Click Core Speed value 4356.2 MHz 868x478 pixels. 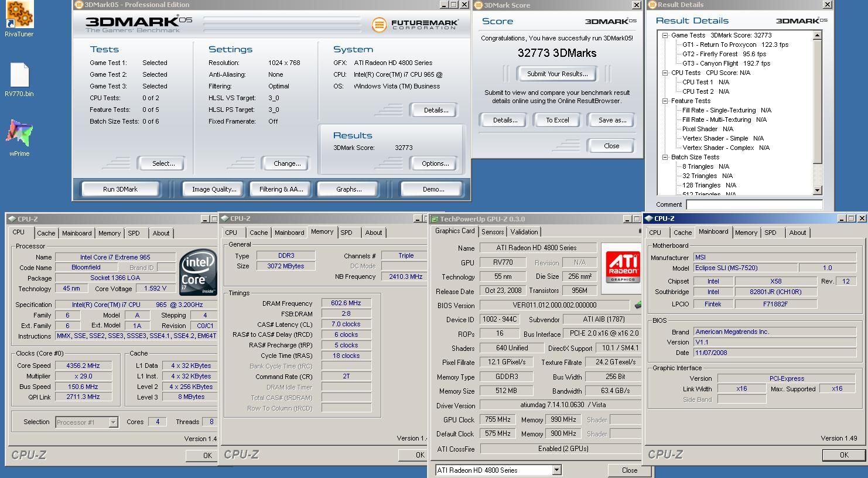[83, 366]
